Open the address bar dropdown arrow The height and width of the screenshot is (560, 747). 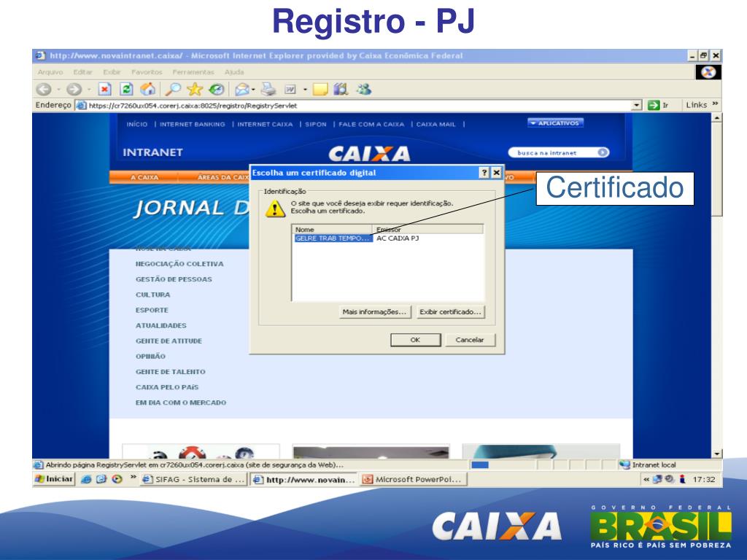tap(636, 105)
